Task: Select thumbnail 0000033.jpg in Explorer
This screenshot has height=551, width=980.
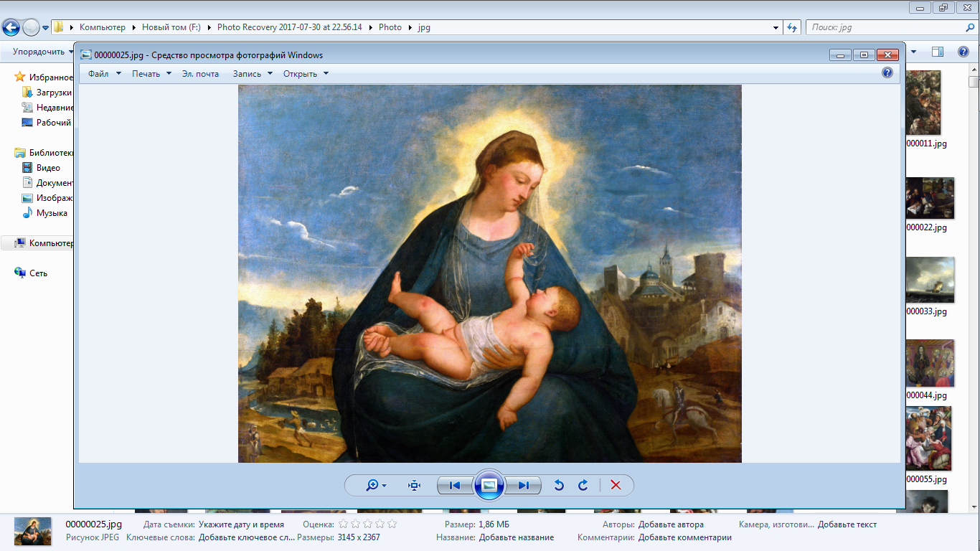Action: [x=930, y=280]
